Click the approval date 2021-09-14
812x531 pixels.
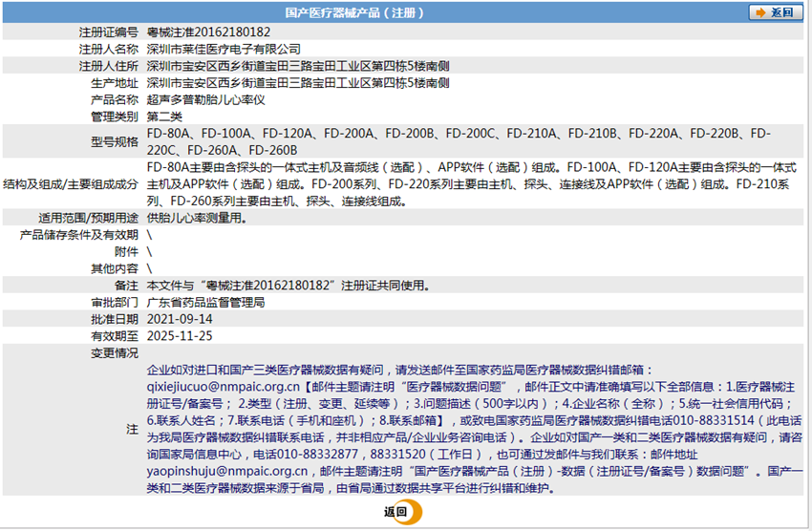pos(180,319)
